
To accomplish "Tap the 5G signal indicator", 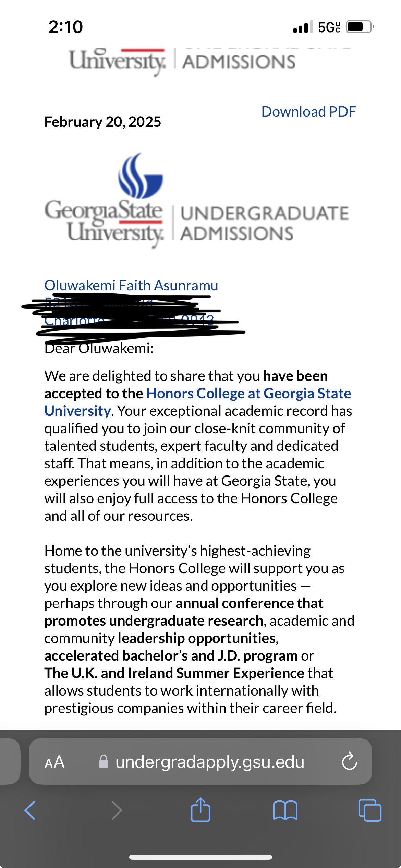I will [x=329, y=27].
